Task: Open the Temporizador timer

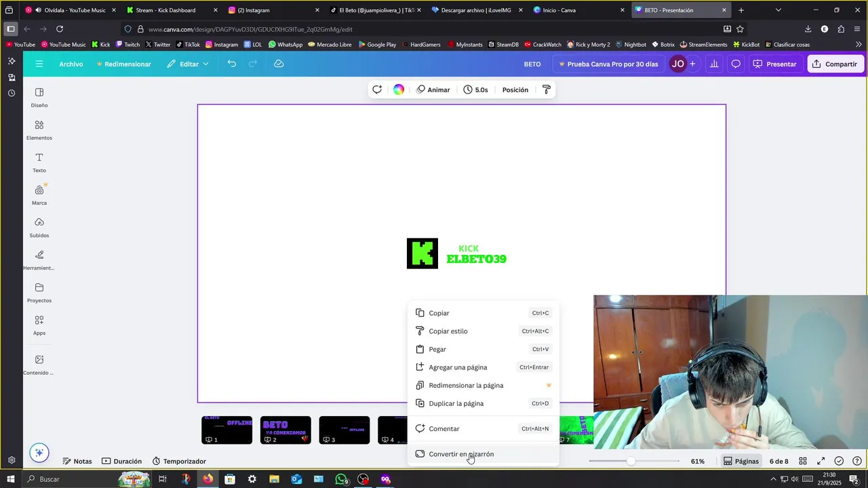Action: [x=179, y=461]
